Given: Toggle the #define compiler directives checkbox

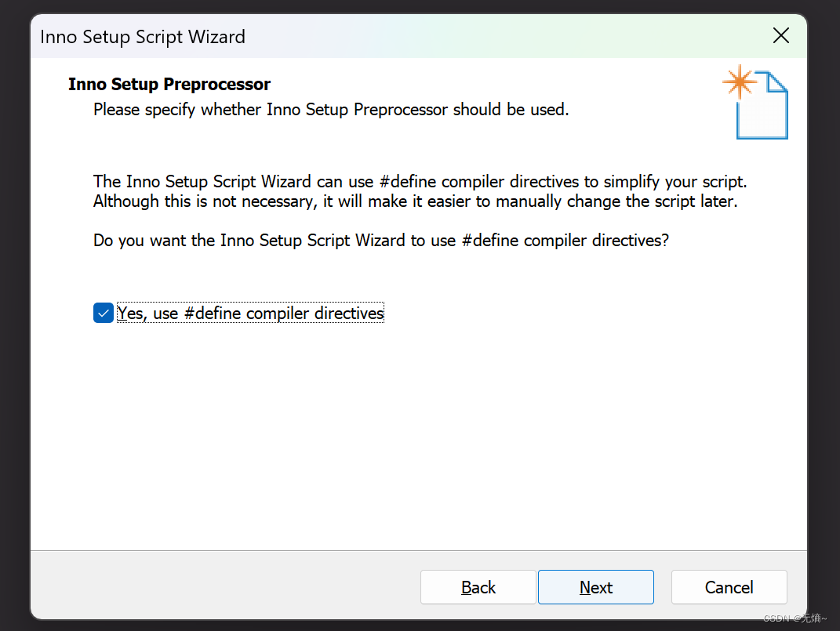Looking at the screenshot, I should coord(103,312).
